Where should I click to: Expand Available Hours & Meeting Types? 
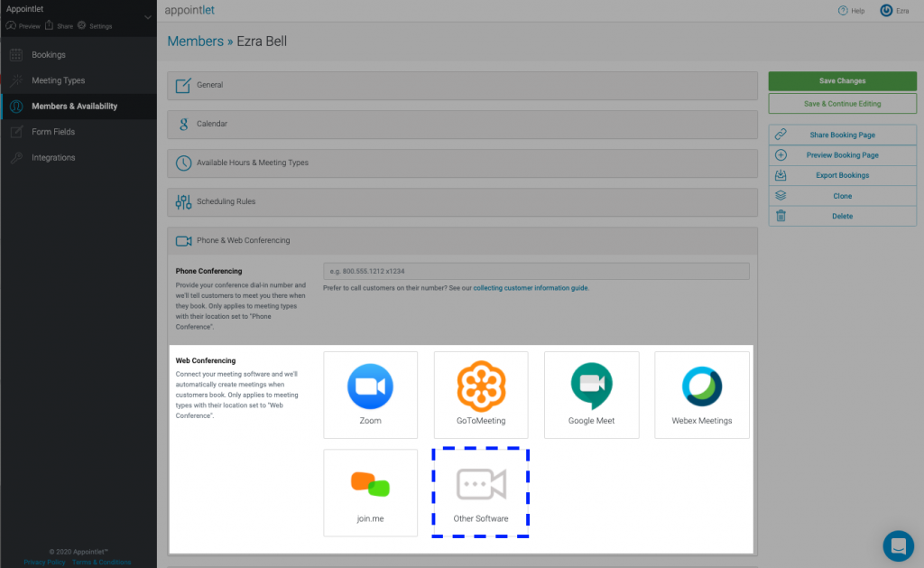click(x=462, y=163)
